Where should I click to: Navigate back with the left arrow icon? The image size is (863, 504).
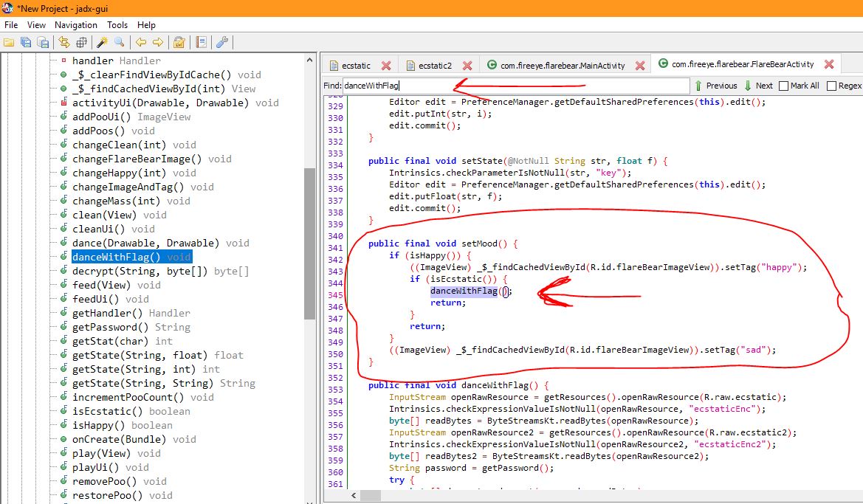[x=140, y=42]
